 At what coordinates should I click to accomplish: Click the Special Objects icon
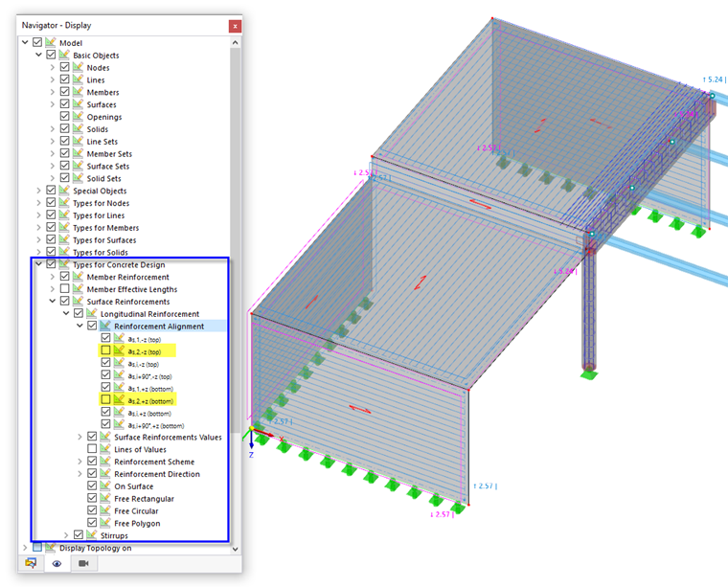[x=64, y=191]
